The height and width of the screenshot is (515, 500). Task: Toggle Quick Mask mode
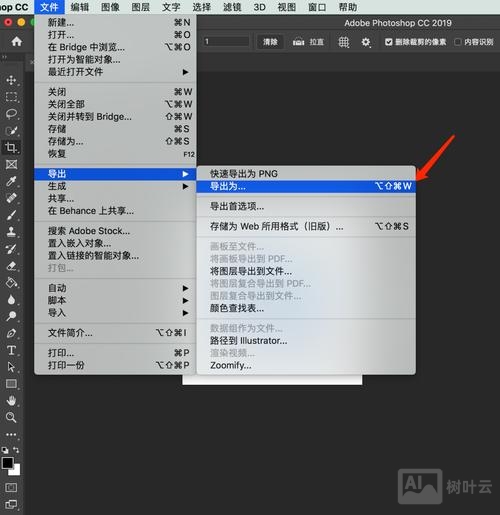click(x=11, y=488)
